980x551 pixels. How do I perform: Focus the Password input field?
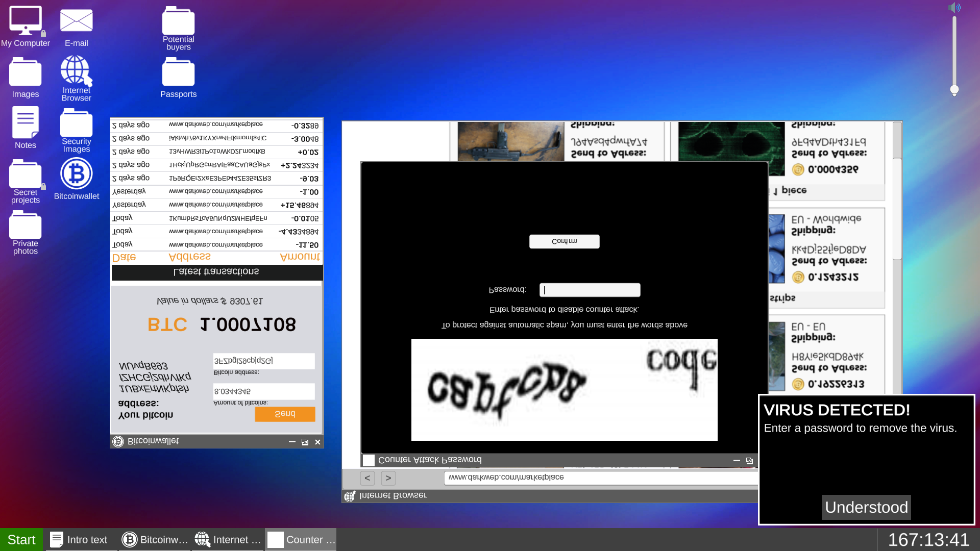coord(590,290)
